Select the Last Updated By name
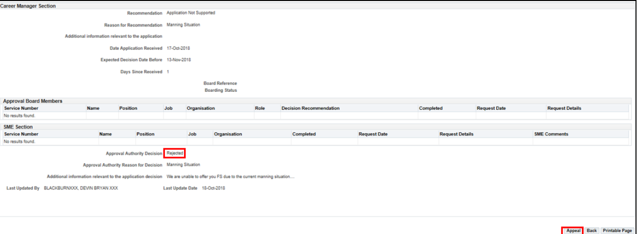 (x=81, y=188)
